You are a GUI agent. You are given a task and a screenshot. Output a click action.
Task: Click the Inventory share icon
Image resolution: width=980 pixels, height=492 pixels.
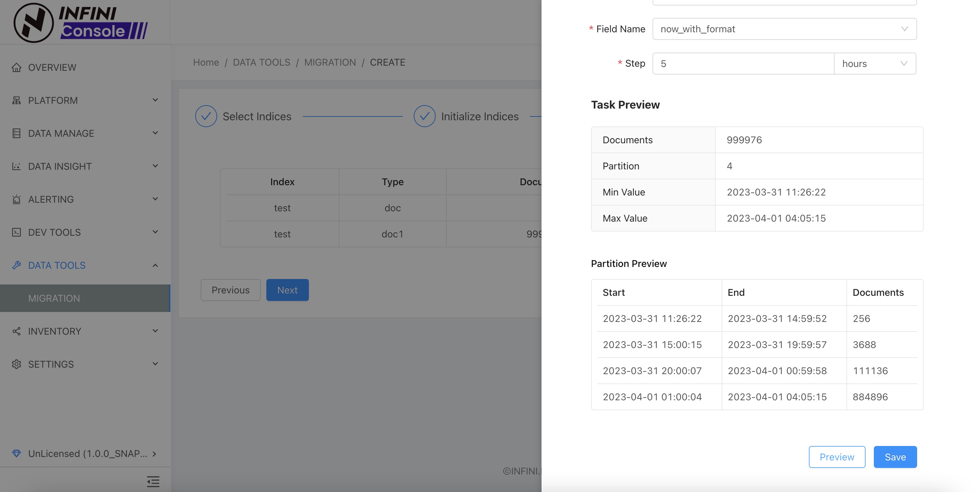pyautogui.click(x=16, y=331)
